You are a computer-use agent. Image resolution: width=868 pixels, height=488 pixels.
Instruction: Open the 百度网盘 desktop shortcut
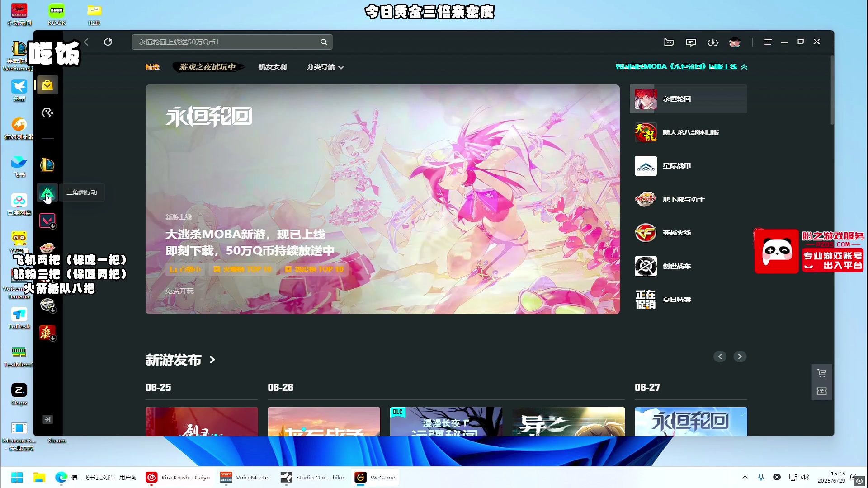pyautogui.click(x=19, y=204)
